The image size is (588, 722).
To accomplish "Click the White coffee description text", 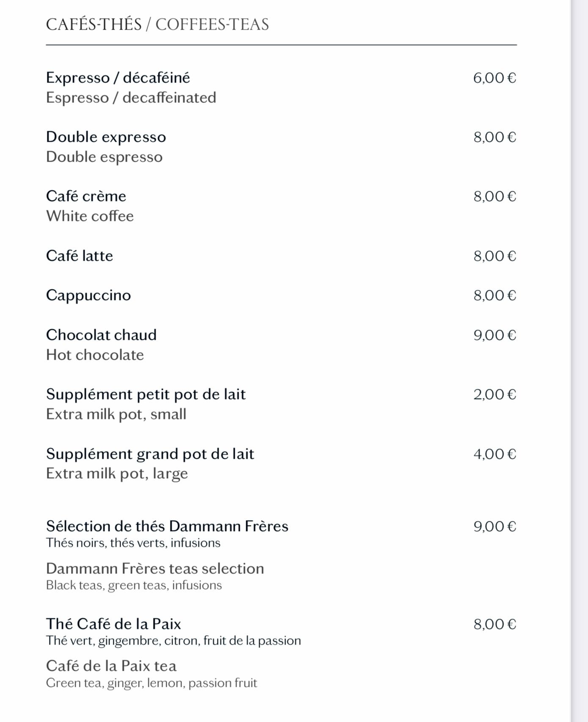I will point(90,216).
